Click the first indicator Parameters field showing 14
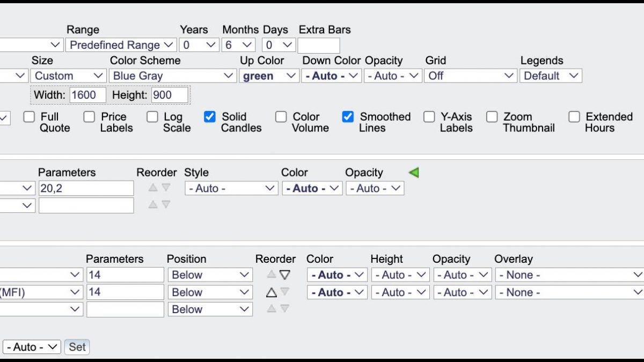 pyautogui.click(x=125, y=275)
